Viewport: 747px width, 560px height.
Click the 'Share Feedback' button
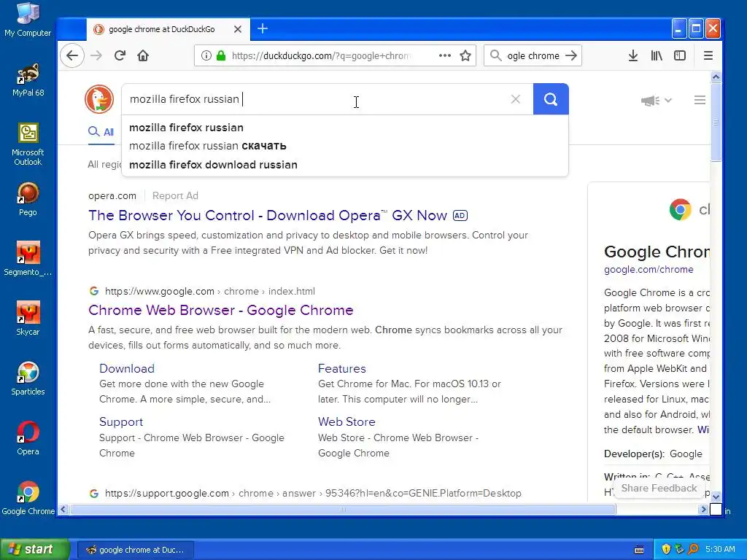click(659, 488)
